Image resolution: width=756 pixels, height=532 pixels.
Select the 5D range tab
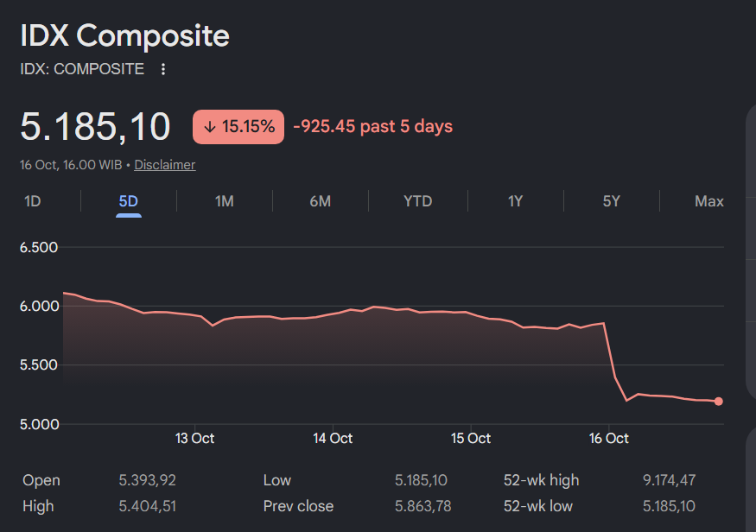[129, 201]
